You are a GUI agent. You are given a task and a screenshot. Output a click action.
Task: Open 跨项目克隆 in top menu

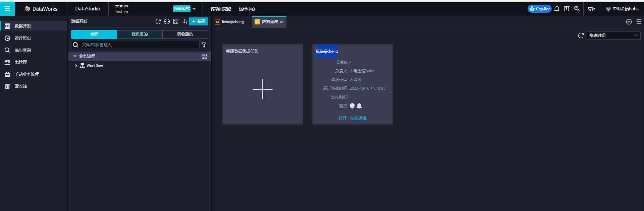click(x=221, y=9)
